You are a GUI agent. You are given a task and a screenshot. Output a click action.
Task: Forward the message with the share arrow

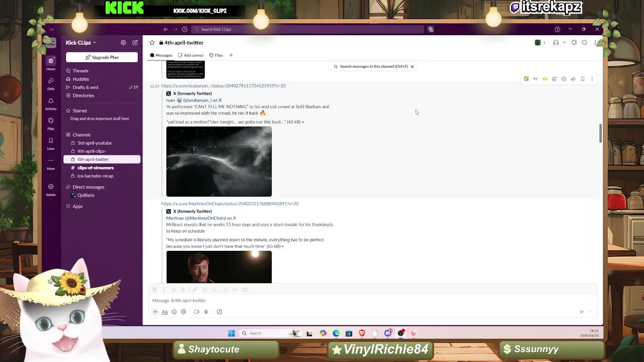click(x=573, y=79)
